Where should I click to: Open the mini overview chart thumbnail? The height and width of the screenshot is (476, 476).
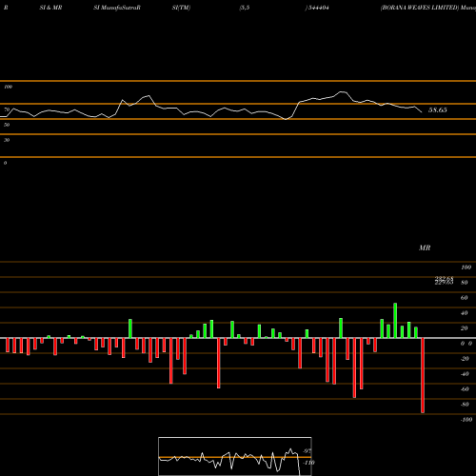[235, 456]
